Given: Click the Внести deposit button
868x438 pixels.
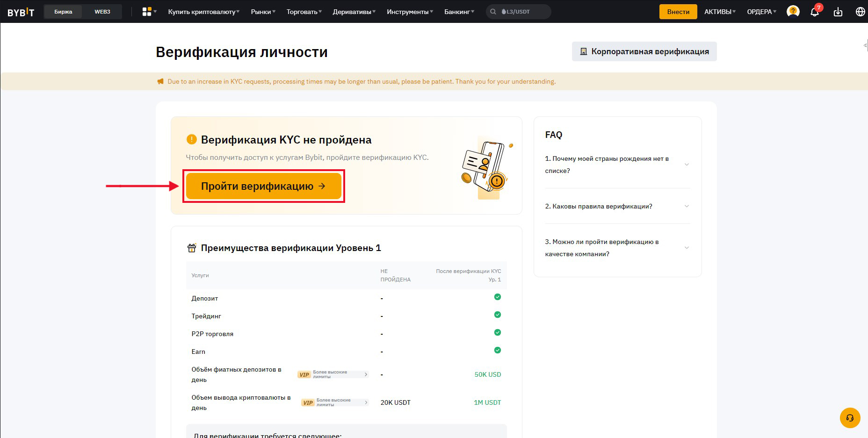Looking at the screenshot, I should [x=678, y=12].
